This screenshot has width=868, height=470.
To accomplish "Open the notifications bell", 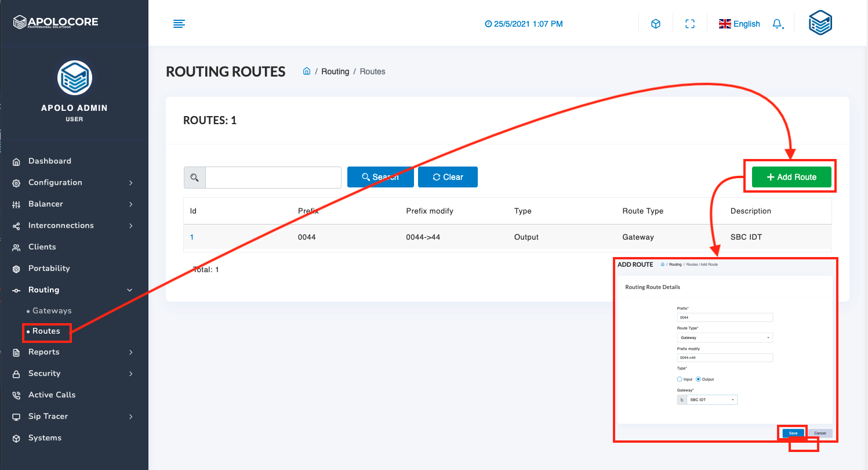I will click(777, 24).
